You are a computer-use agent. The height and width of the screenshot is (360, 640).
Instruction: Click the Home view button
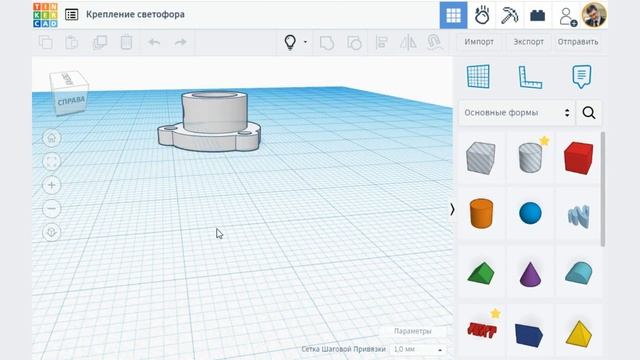click(x=51, y=138)
